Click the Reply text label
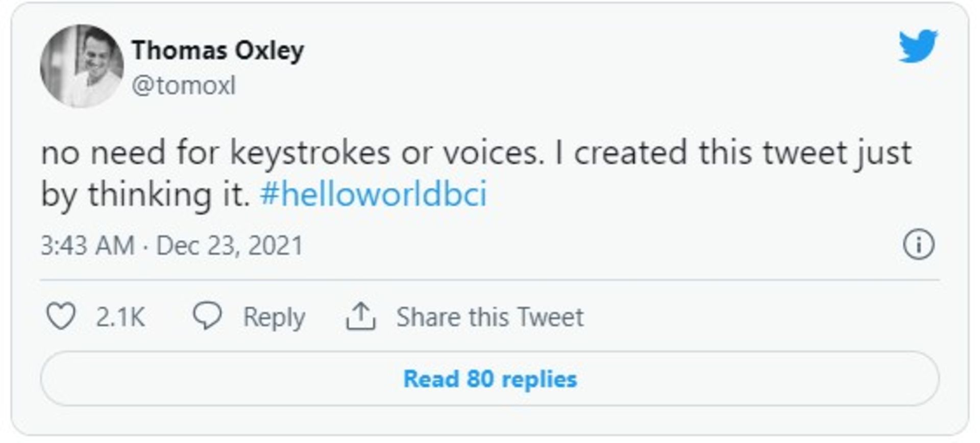Image resolution: width=980 pixels, height=443 pixels. [274, 317]
